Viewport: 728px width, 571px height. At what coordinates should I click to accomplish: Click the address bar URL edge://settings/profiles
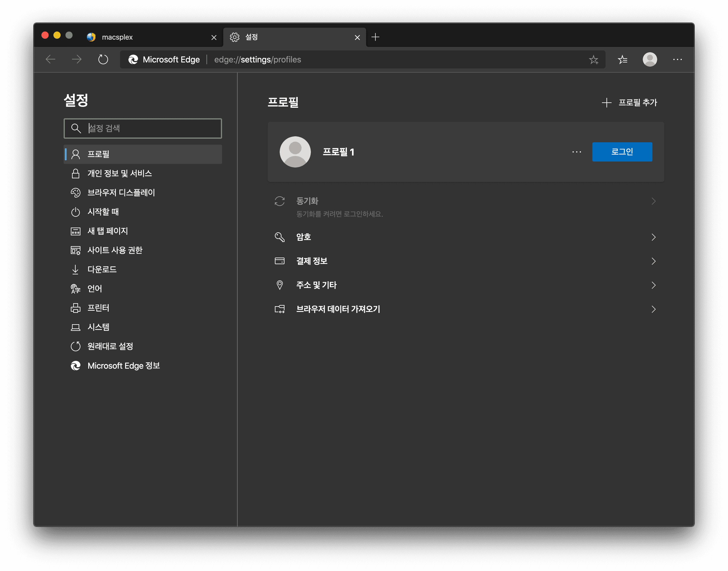(257, 59)
